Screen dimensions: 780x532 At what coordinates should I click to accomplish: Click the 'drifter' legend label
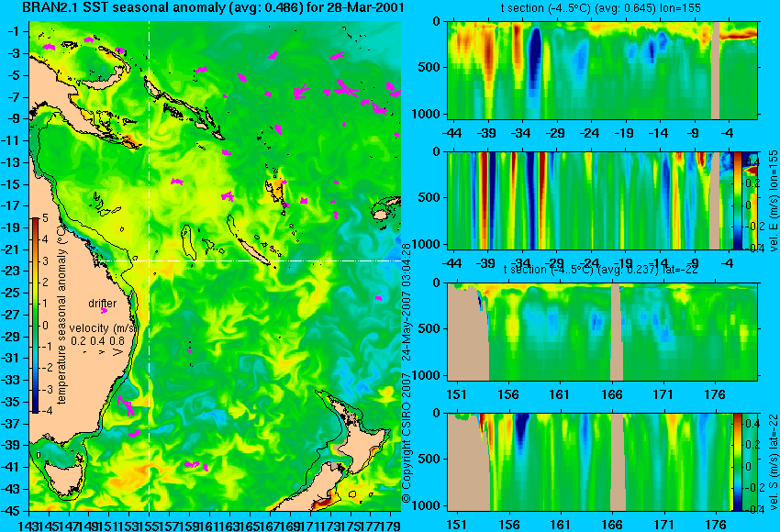(x=103, y=304)
